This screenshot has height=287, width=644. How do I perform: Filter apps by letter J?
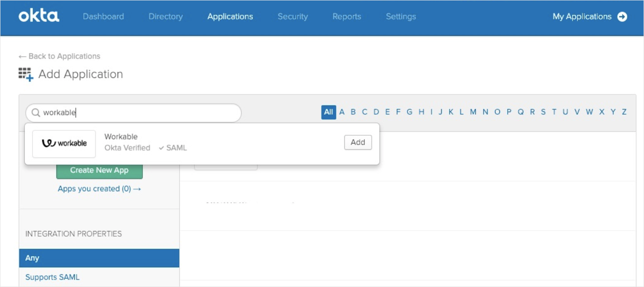click(x=440, y=112)
